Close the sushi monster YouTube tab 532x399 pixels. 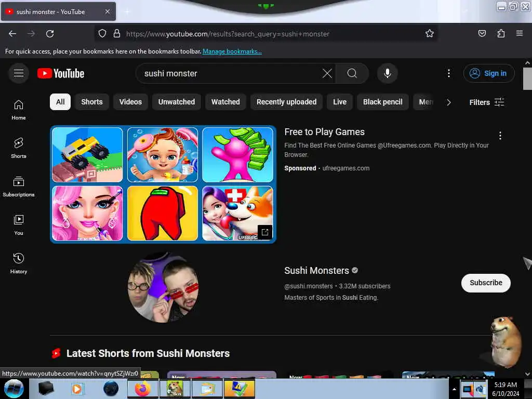[x=108, y=11]
